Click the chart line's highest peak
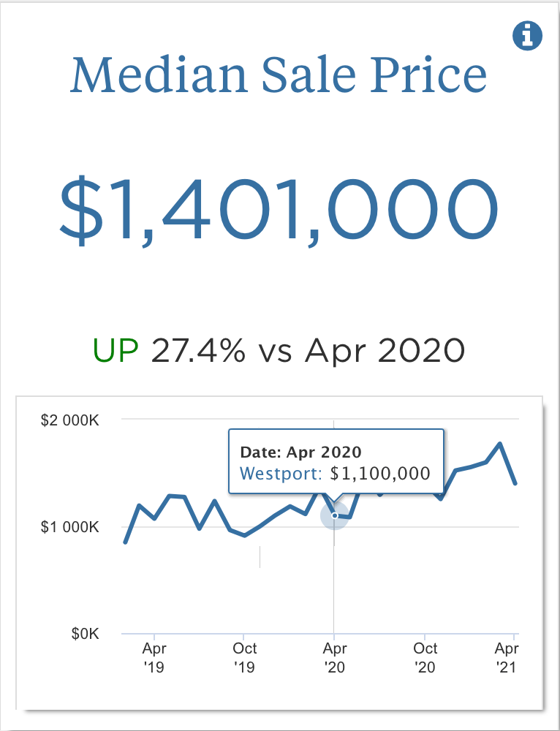560x731 pixels. click(x=500, y=444)
